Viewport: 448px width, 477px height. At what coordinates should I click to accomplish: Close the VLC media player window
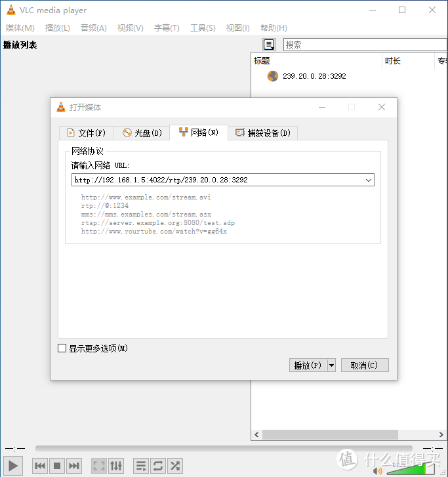click(432, 10)
